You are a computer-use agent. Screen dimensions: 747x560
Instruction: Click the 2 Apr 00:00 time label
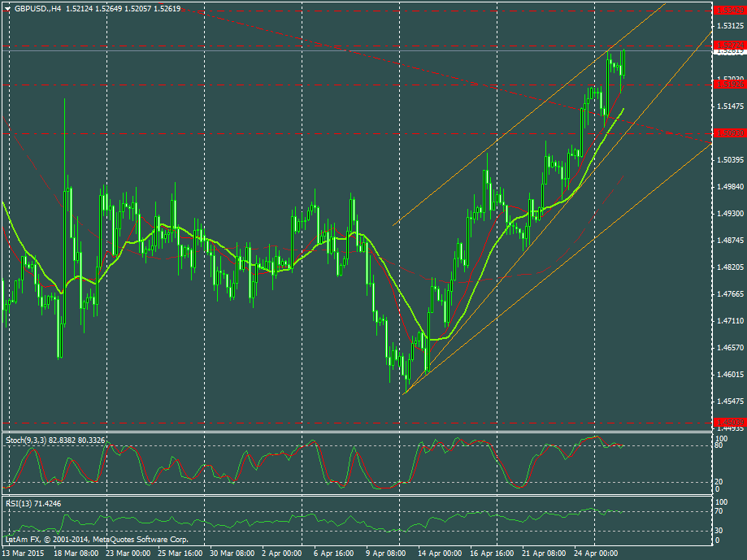click(283, 553)
